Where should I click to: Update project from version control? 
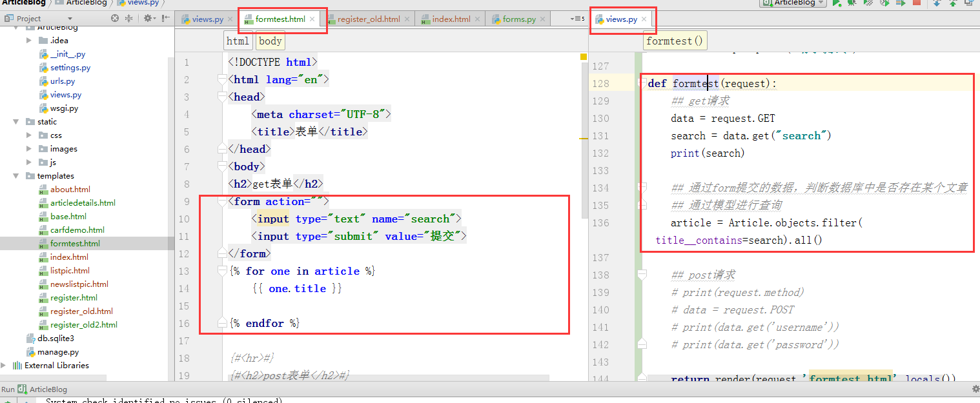[x=937, y=4]
